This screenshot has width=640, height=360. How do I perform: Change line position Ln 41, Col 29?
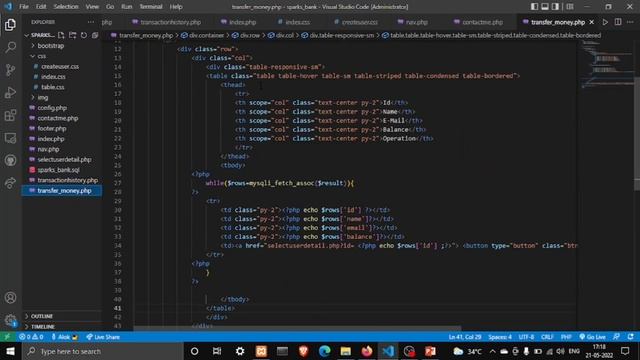point(465,337)
